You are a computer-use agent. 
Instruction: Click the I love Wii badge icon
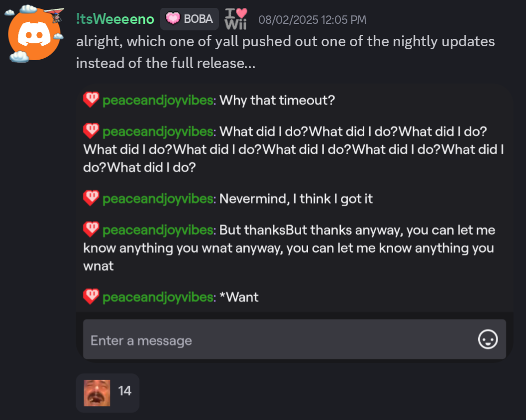(236, 19)
